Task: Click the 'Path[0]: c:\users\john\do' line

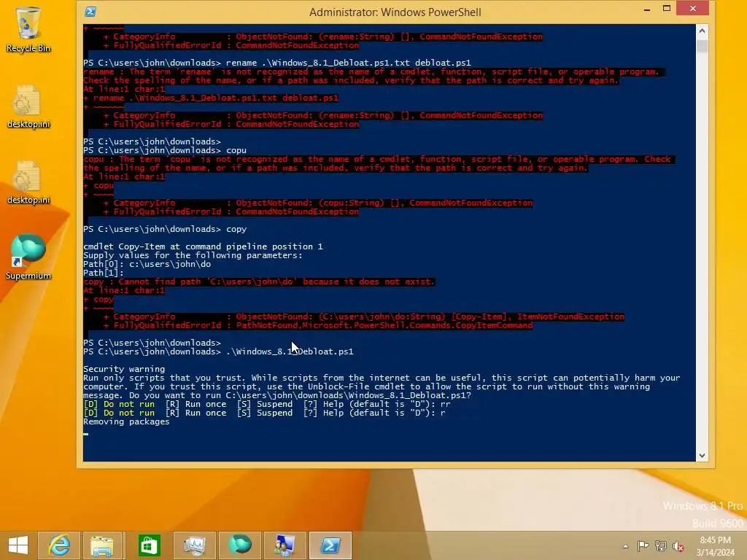Action: point(147,264)
